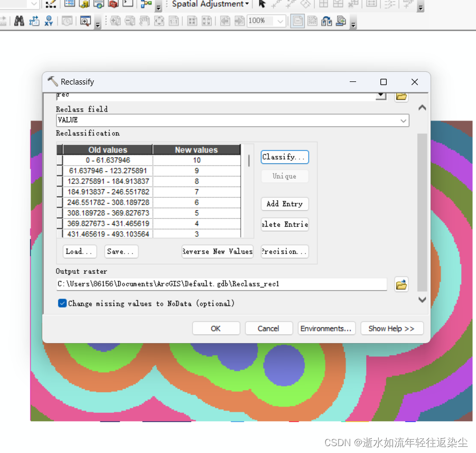The image size is (476, 453).
Task: Open the Spatial Adjustment dropdown menu
Action: coord(210,4)
